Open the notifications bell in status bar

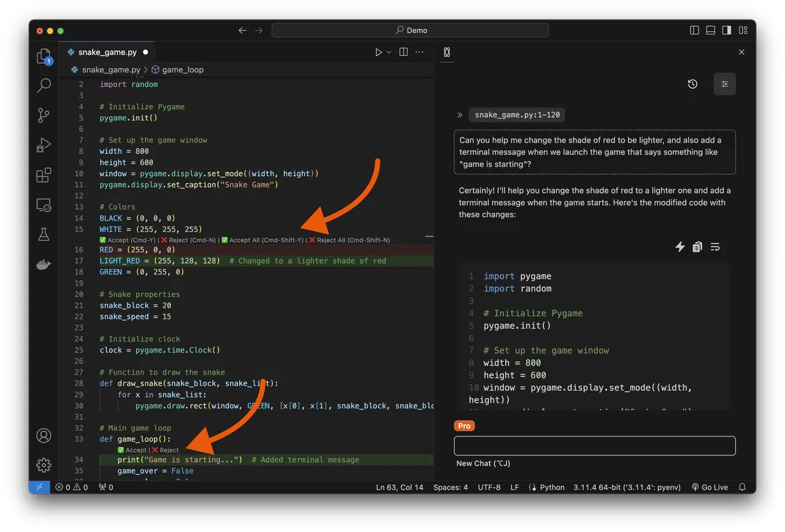pos(742,487)
